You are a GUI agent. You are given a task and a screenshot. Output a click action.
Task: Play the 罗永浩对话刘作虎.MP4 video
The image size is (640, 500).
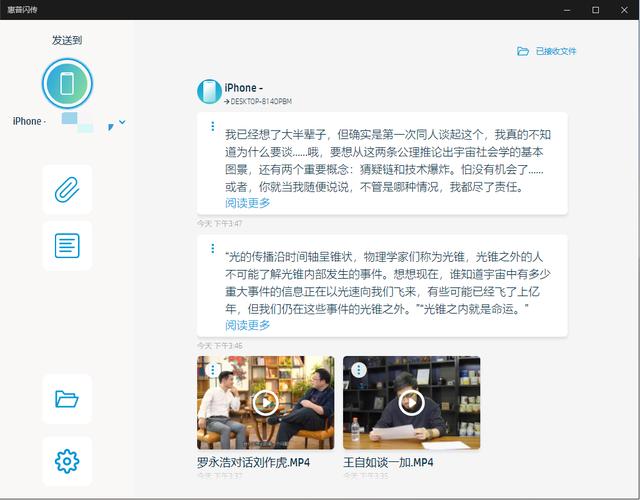click(266, 402)
